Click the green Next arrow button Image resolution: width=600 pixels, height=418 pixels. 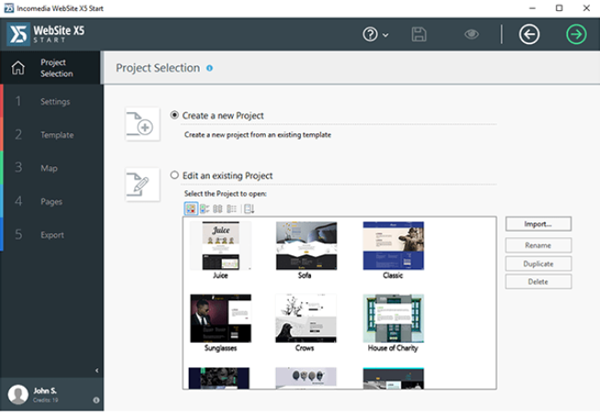[x=575, y=34]
